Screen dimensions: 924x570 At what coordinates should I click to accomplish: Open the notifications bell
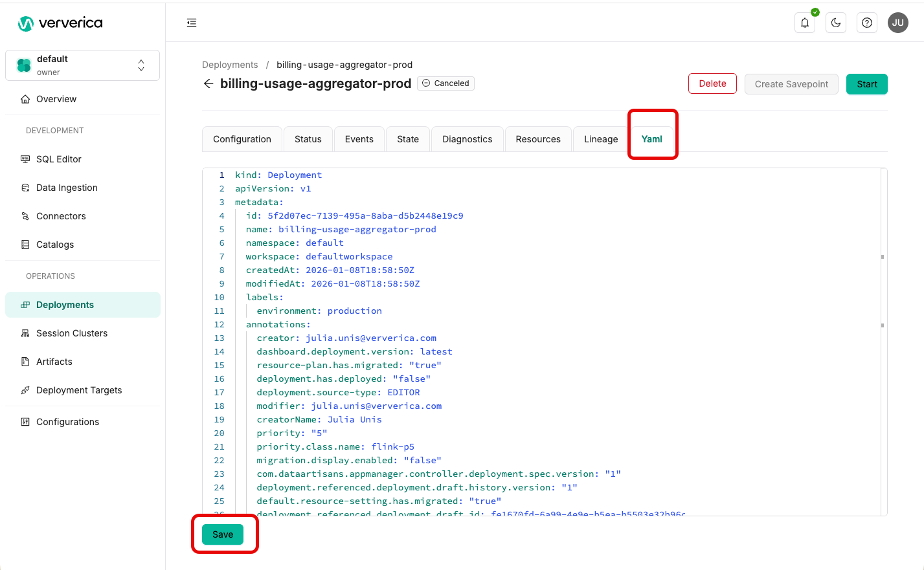coord(804,23)
